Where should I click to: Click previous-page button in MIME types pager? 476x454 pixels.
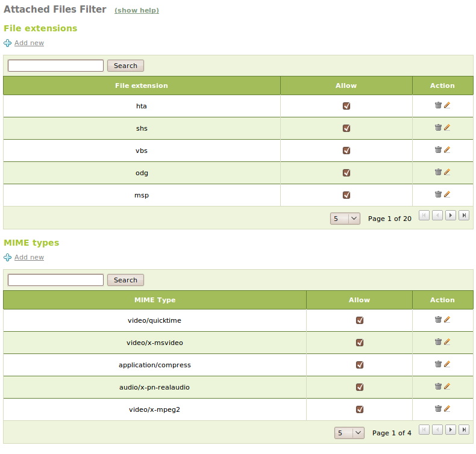[437, 430]
